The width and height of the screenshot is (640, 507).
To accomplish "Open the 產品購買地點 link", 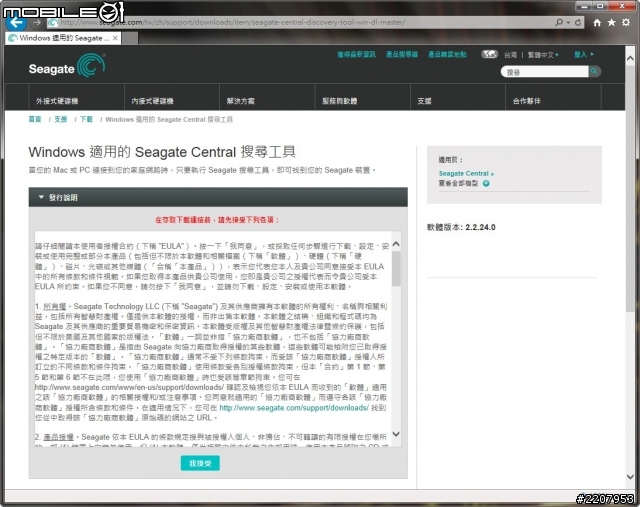I will [x=447, y=54].
